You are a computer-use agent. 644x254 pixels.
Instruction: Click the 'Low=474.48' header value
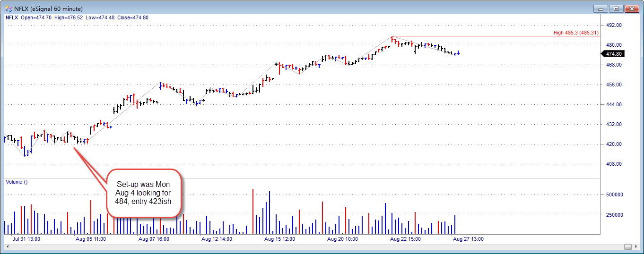[100, 17]
